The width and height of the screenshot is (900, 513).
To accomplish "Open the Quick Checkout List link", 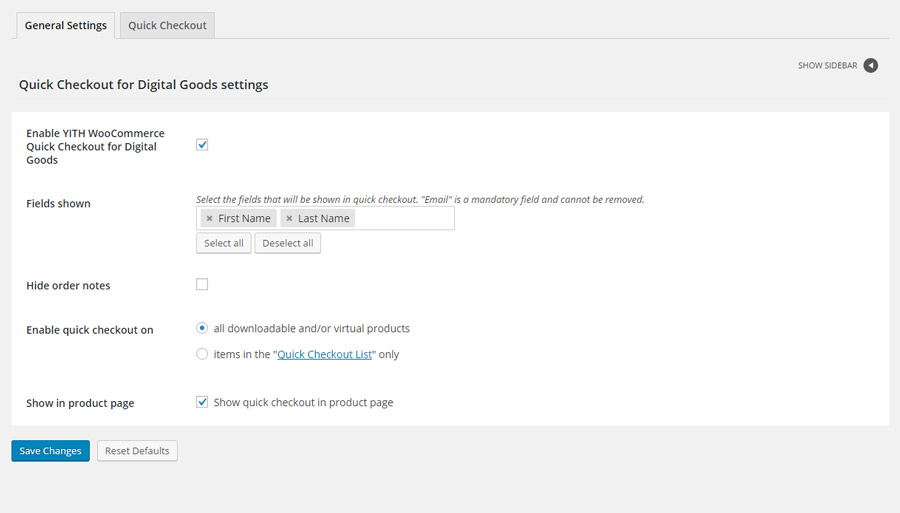I will pos(324,354).
